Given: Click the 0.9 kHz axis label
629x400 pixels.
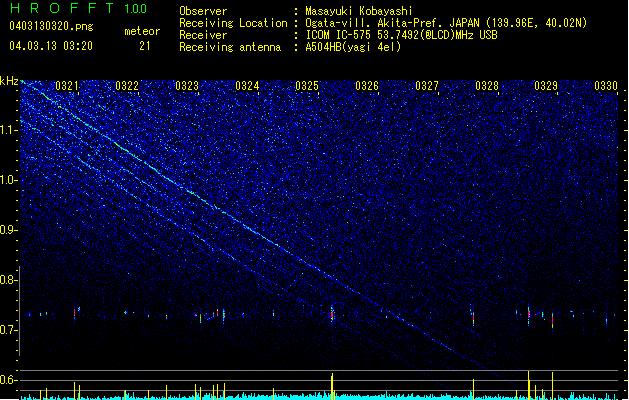Looking at the screenshot, I should click(x=9, y=230).
